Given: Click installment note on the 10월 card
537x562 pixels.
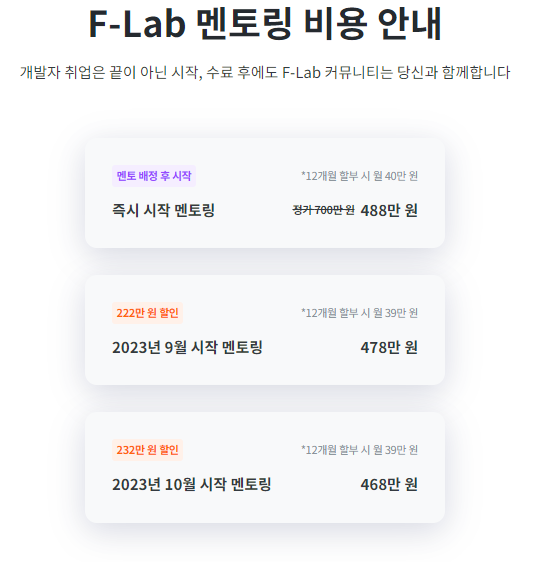Looking at the screenshot, I should point(360,450).
